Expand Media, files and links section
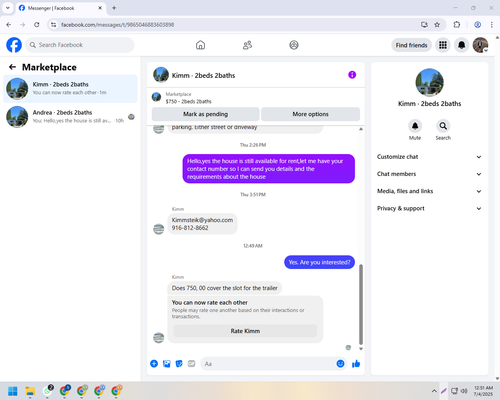Screen dimensions: 500x400 429,191
